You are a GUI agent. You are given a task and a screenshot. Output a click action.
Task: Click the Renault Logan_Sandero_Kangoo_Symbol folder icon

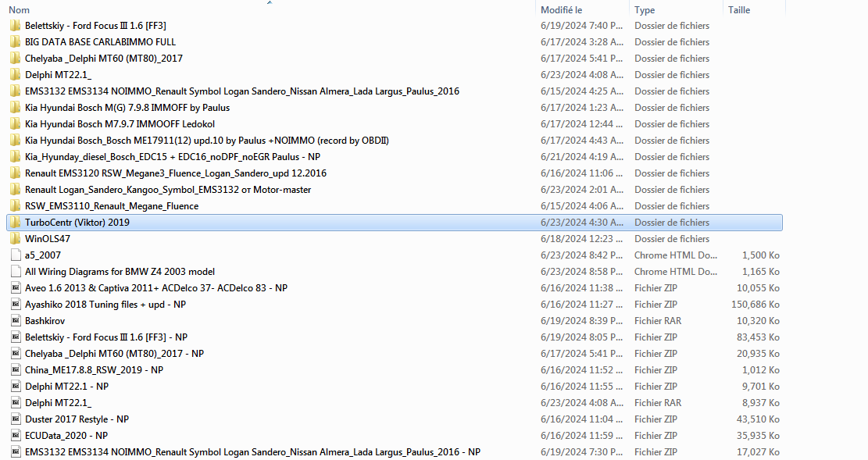(16, 190)
